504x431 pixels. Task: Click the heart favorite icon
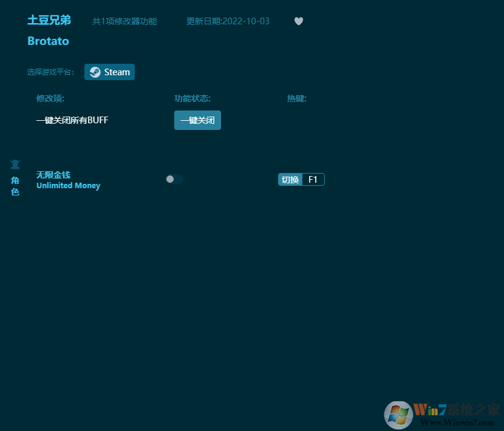(x=298, y=21)
